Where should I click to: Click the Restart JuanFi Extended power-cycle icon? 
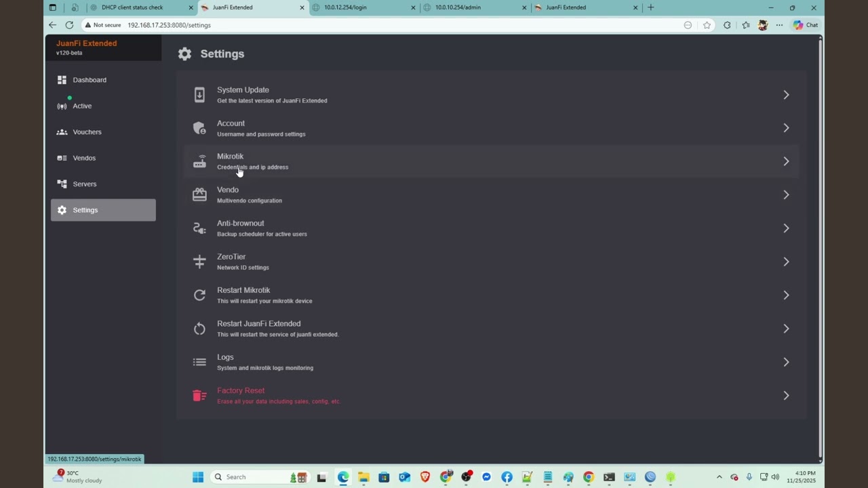click(x=199, y=329)
